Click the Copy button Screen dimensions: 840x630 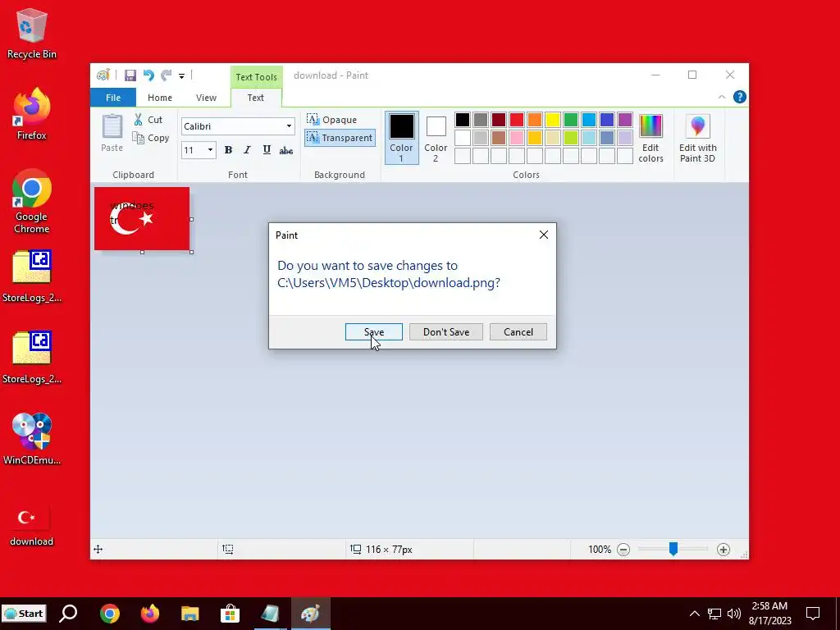[x=151, y=138]
